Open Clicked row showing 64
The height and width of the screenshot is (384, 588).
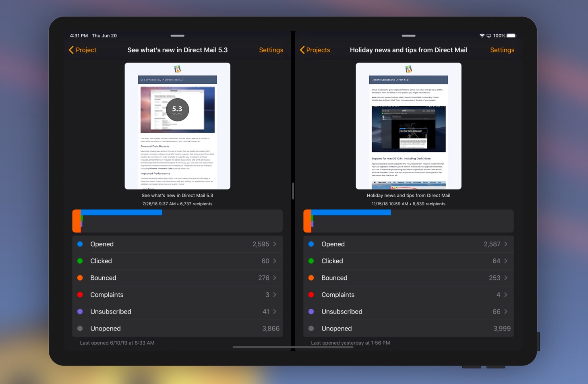click(408, 261)
